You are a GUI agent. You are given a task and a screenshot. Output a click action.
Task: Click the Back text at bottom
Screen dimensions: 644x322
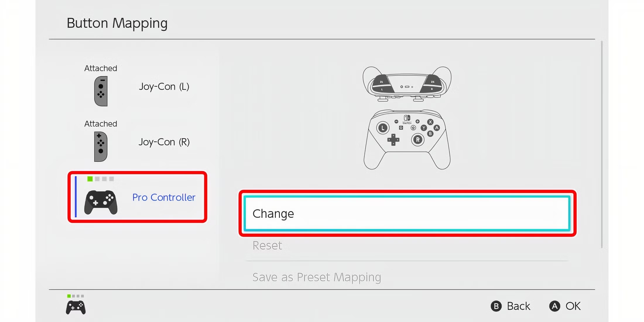518,306
